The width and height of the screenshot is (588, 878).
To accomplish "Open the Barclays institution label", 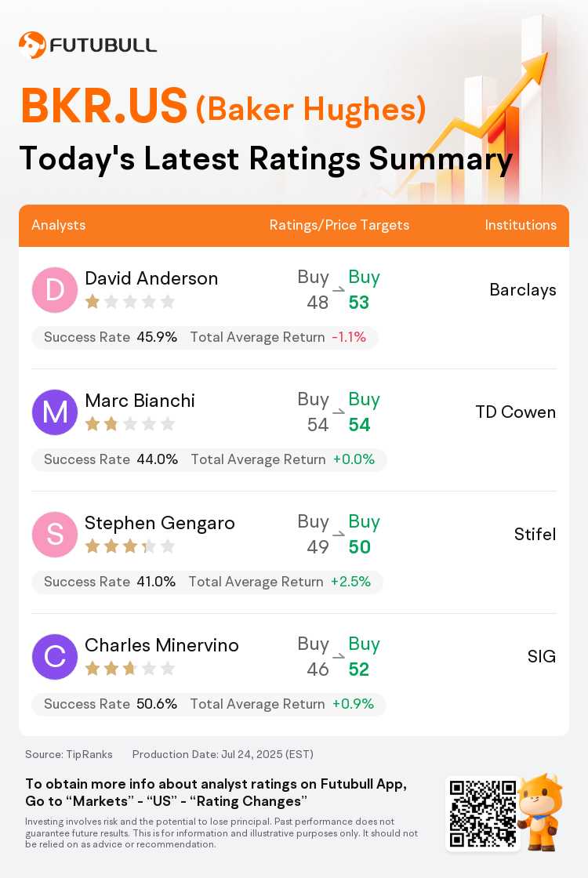I will (522, 290).
